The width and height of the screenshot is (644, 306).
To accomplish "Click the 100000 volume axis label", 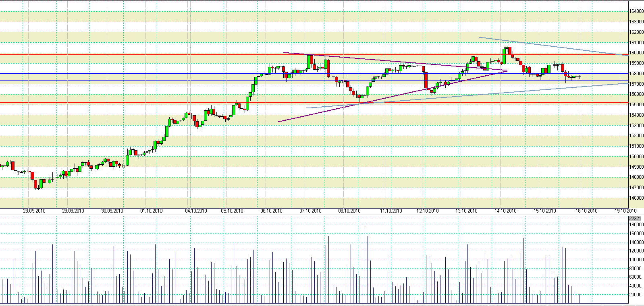I will [x=636, y=260].
